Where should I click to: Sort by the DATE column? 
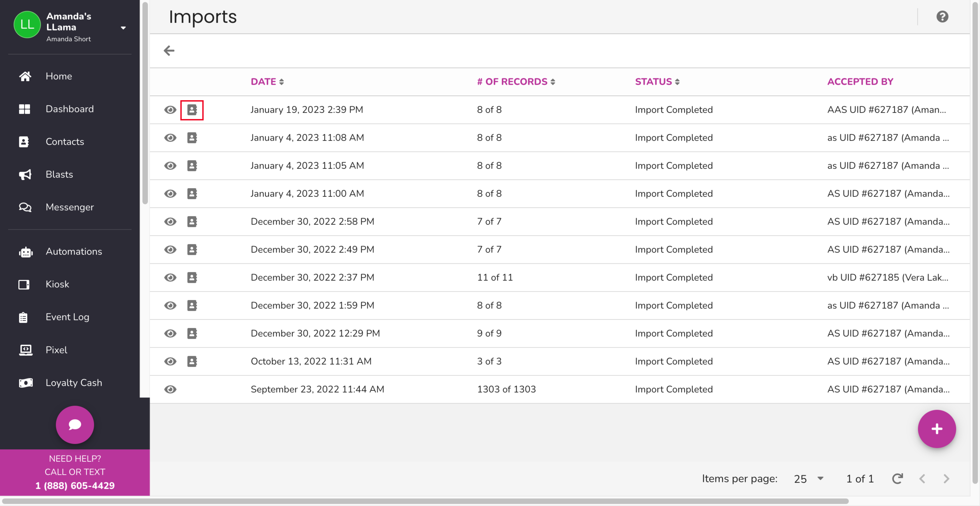click(x=267, y=81)
